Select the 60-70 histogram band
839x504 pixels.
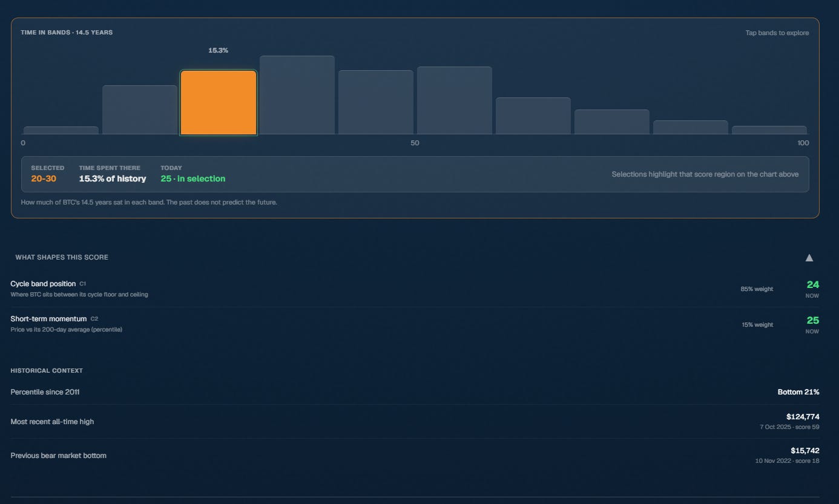(533, 116)
